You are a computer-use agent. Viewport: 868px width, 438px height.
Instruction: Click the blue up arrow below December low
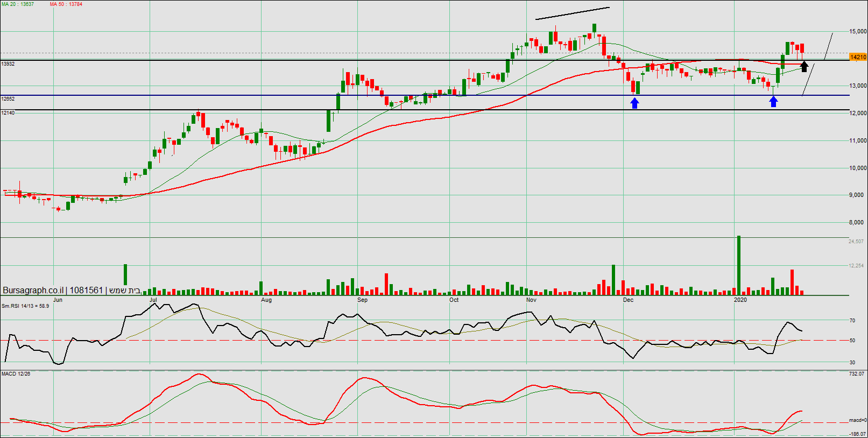(635, 103)
